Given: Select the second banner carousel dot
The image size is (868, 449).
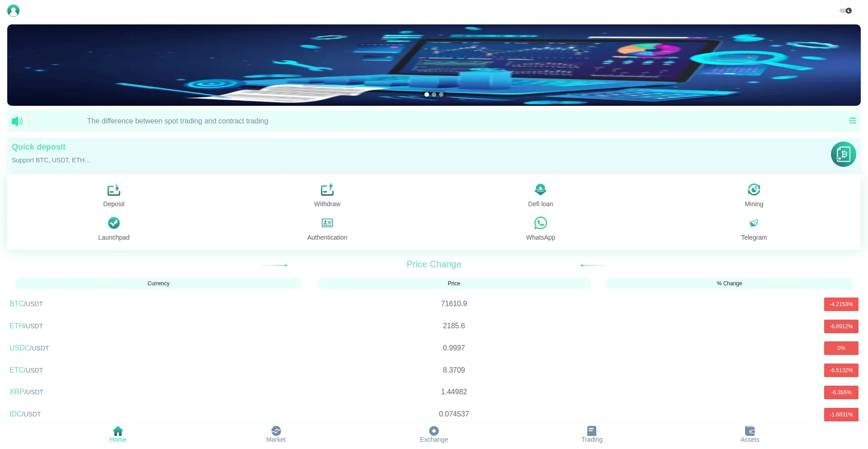Looking at the screenshot, I should pyautogui.click(x=434, y=95).
